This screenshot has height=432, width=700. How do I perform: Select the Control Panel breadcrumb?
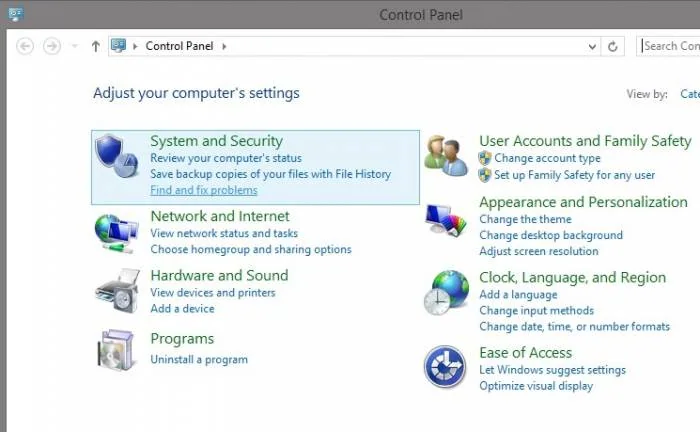179,46
